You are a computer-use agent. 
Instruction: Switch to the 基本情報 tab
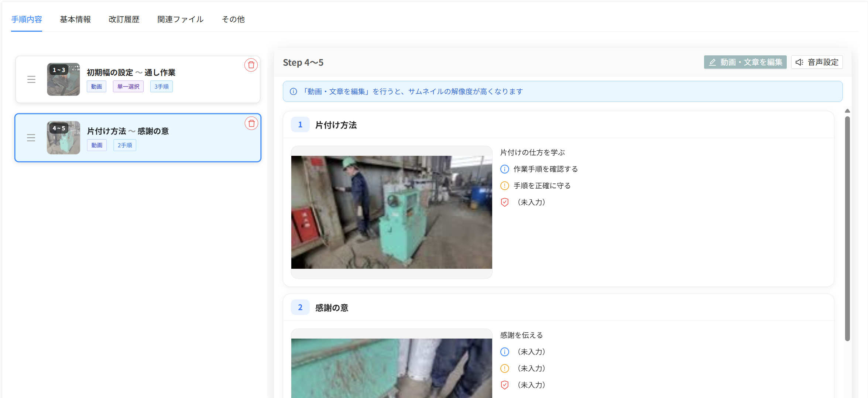tap(75, 19)
